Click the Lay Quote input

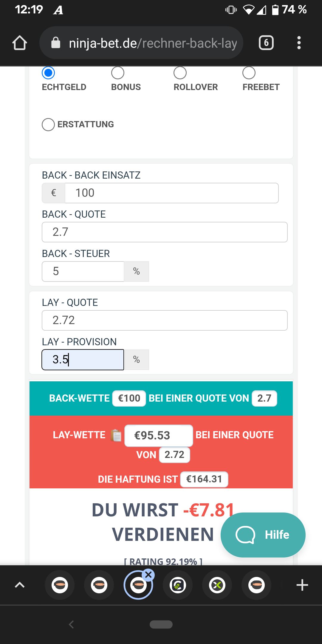tap(165, 320)
